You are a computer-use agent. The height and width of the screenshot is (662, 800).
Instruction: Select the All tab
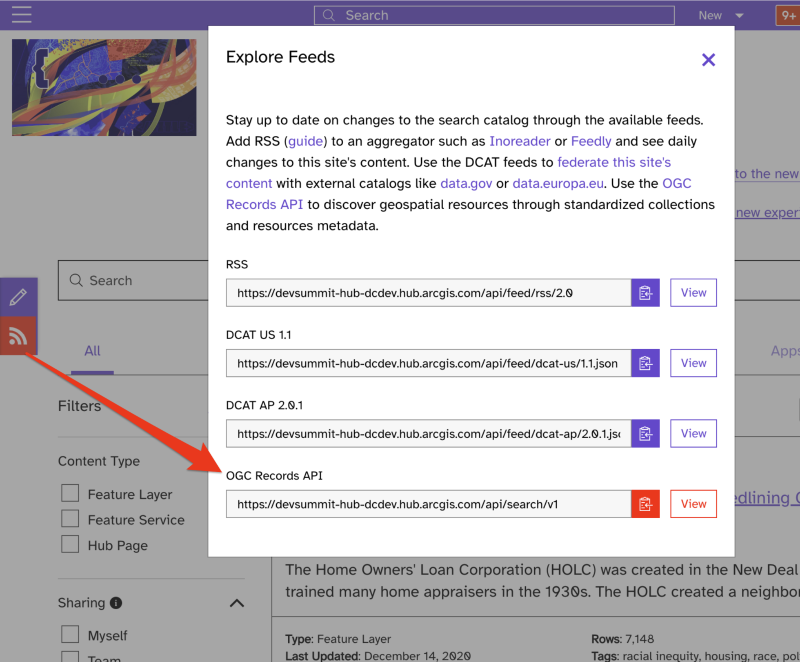pyautogui.click(x=92, y=351)
